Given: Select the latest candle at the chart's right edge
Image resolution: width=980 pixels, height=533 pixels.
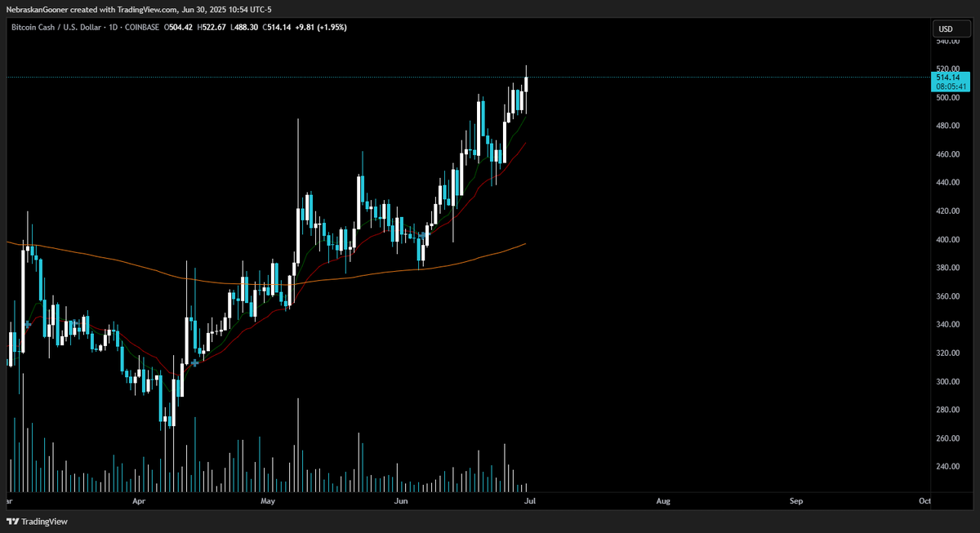Looking at the screenshot, I should (527, 84).
